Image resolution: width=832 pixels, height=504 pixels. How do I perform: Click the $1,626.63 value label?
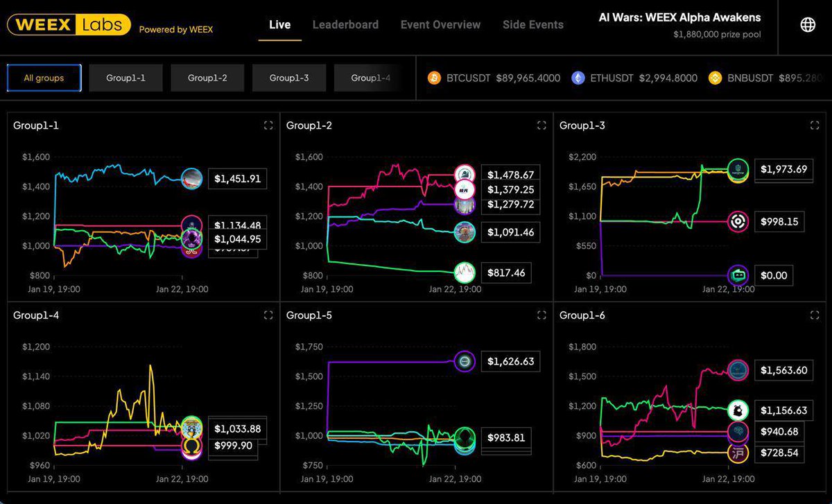pyautogui.click(x=510, y=361)
